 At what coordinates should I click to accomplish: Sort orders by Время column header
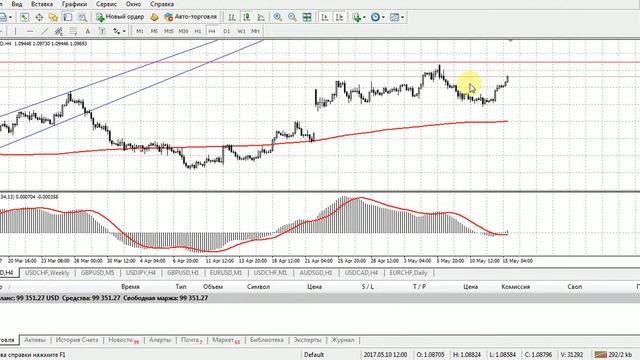(131, 287)
